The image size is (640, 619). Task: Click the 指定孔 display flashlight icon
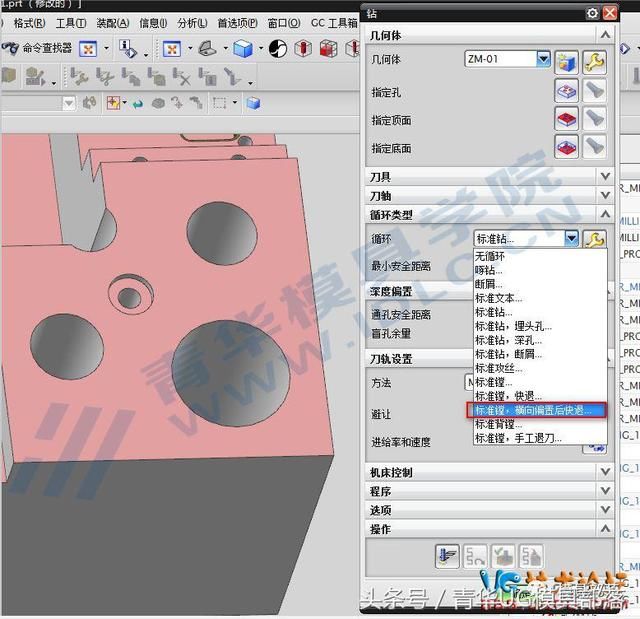[x=594, y=91]
